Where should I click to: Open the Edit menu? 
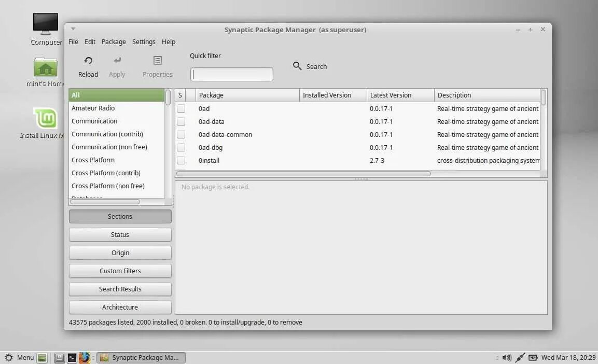[90, 41]
